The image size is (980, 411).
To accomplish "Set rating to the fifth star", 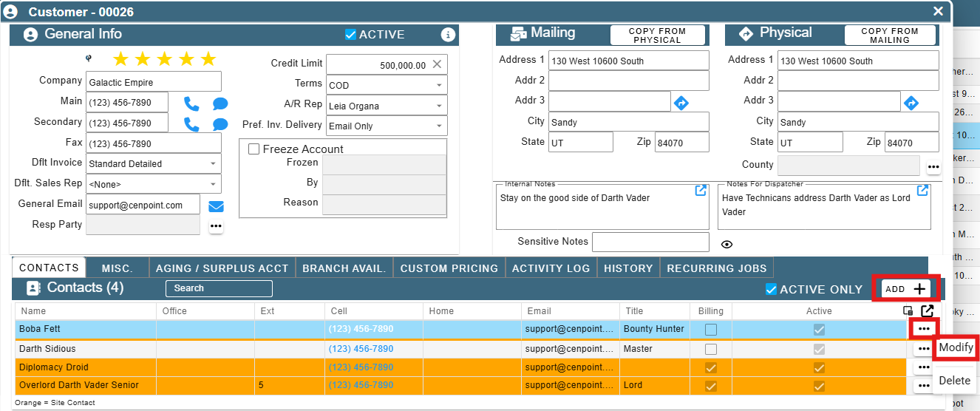I will pyautogui.click(x=208, y=59).
